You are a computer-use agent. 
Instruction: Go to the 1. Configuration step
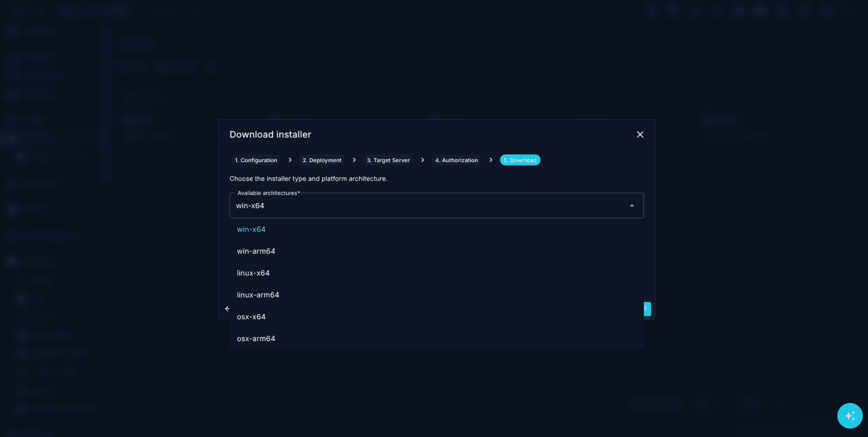pyautogui.click(x=256, y=160)
